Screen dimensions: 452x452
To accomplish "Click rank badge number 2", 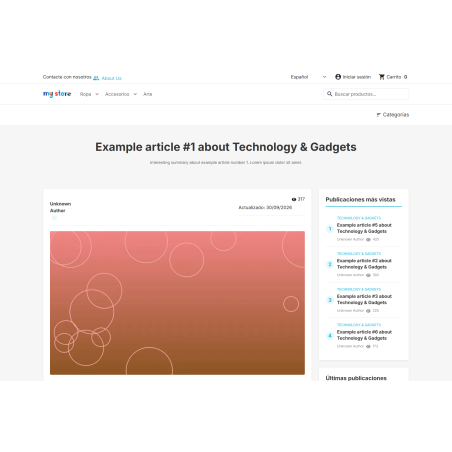I will coord(330,264).
